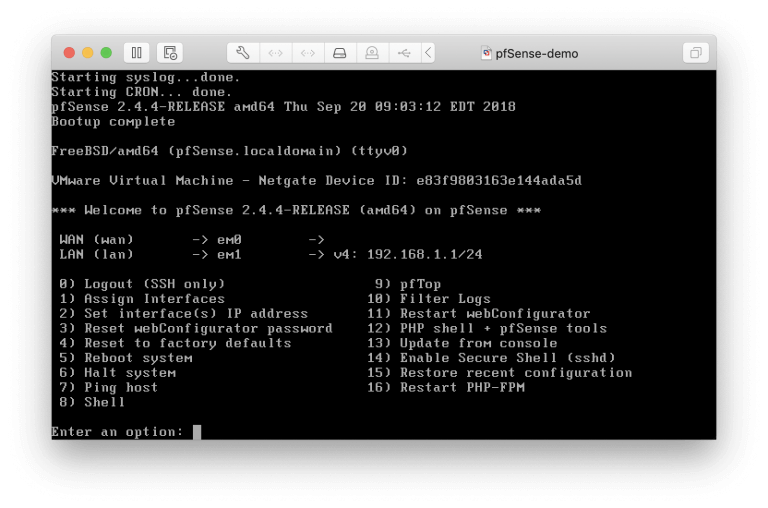Click the '5) Reboot system' line
The image size is (768, 508).
click(x=126, y=358)
